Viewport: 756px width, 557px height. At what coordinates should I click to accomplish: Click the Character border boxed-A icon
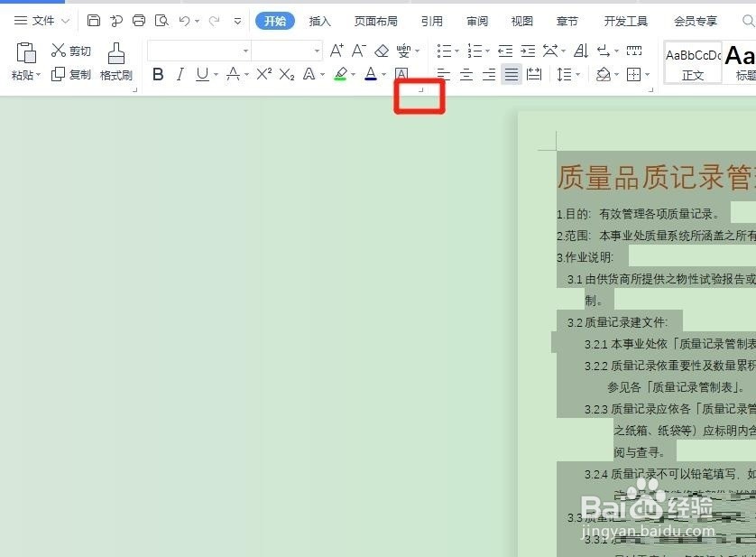click(x=401, y=74)
